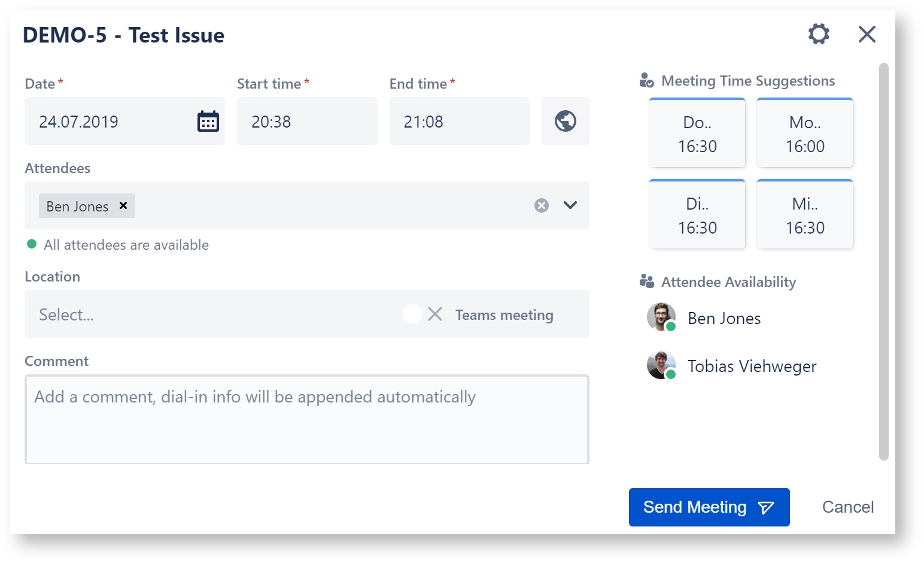
Task: Click the Cancel link
Action: pyautogui.click(x=847, y=507)
